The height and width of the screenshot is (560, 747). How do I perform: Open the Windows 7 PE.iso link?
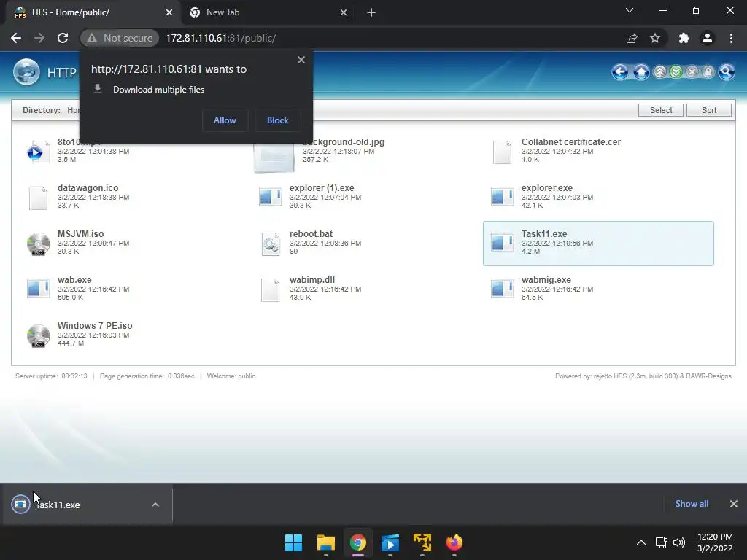95,326
